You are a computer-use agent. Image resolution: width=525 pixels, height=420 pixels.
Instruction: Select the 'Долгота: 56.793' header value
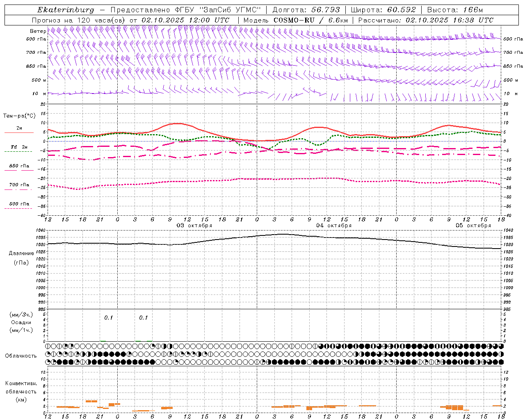point(306,10)
